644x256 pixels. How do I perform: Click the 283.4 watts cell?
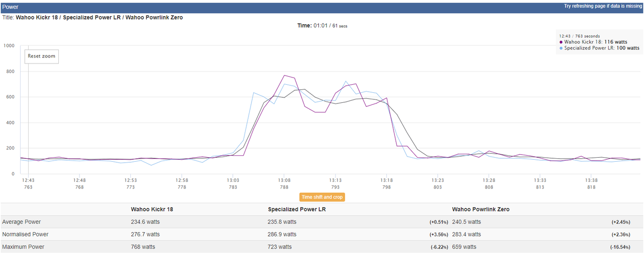click(x=467, y=234)
